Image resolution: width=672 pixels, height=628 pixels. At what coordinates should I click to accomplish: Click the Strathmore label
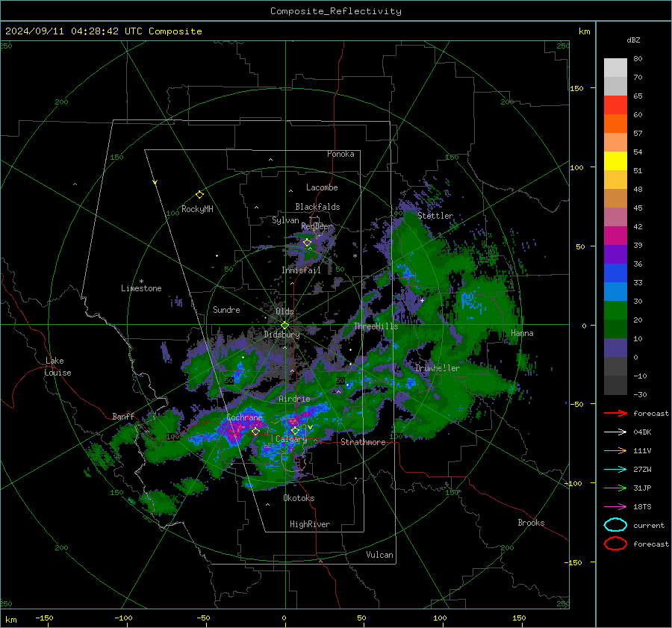point(363,442)
